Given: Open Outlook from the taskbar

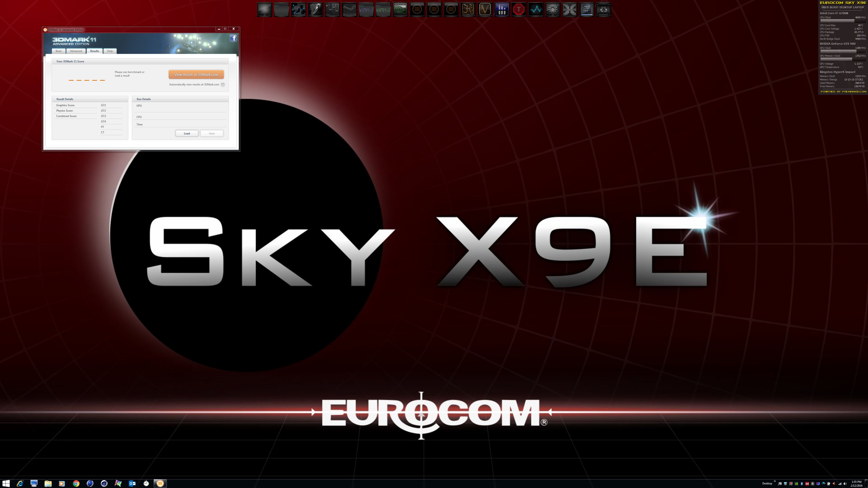Looking at the screenshot, I should coord(132,484).
